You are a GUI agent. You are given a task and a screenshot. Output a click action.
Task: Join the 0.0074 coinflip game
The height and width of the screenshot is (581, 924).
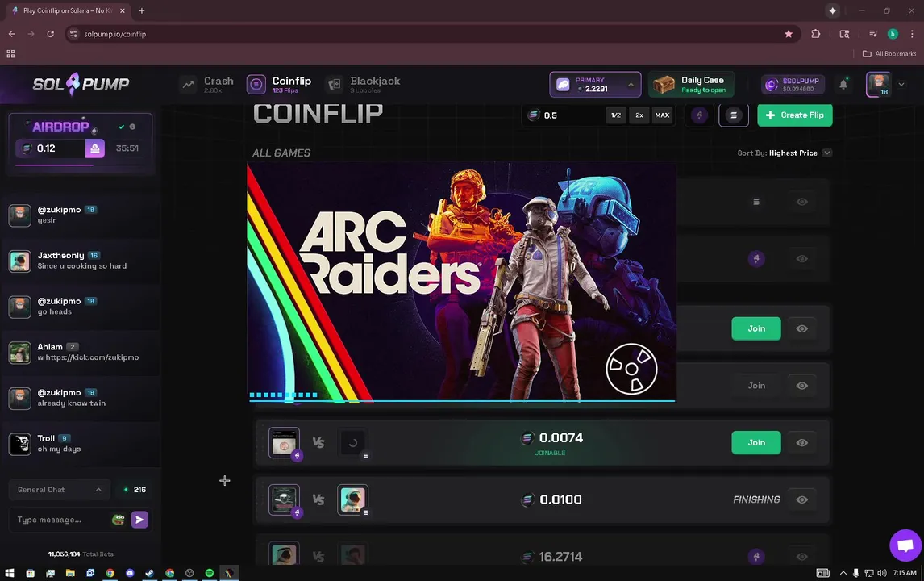756,442
